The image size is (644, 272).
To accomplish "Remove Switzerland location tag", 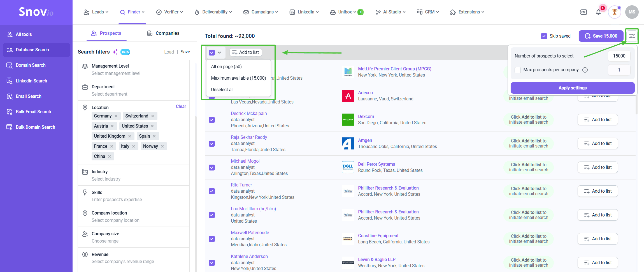I will 153,116.
